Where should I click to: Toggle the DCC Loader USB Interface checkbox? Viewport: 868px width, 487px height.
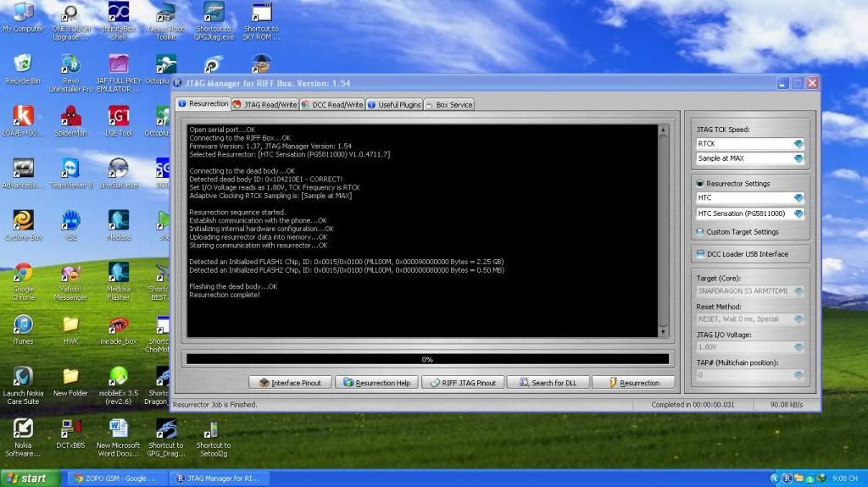tap(700, 254)
